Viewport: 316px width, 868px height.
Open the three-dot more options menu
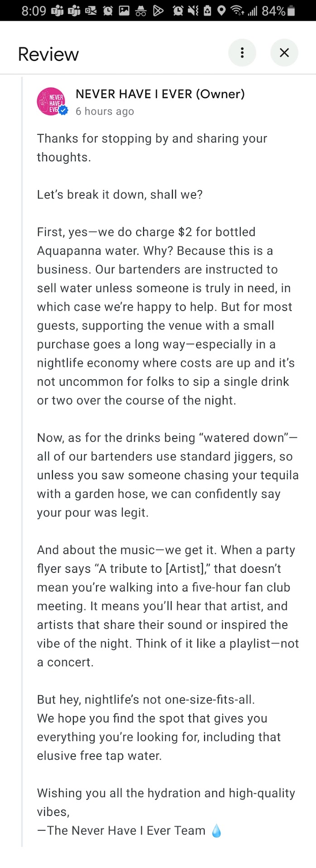click(x=242, y=53)
